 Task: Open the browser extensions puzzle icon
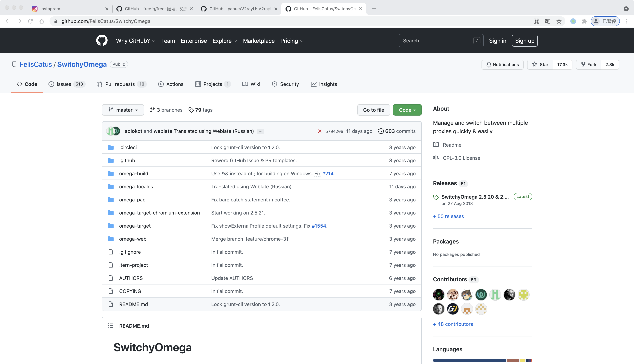584,21
